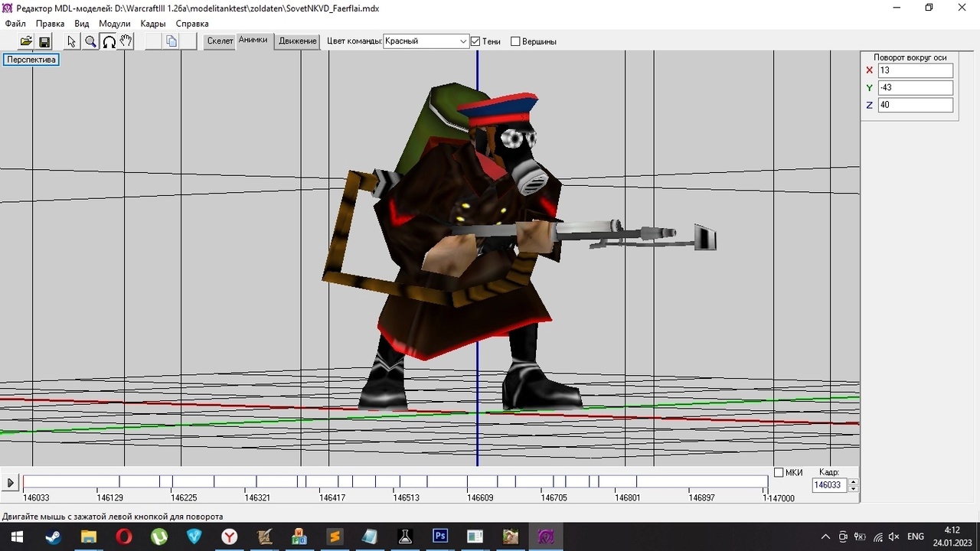980x551 pixels.
Task: Enable the Вершины vertices checkbox
Action: (x=515, y=41)
